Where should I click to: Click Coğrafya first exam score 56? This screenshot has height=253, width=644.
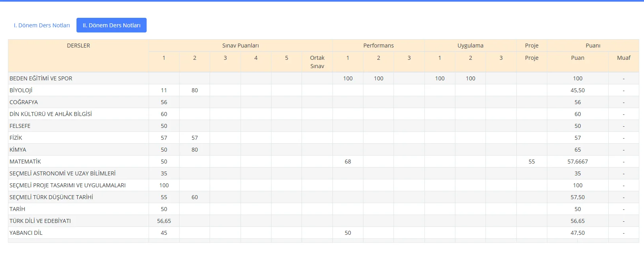coord(164,102)
